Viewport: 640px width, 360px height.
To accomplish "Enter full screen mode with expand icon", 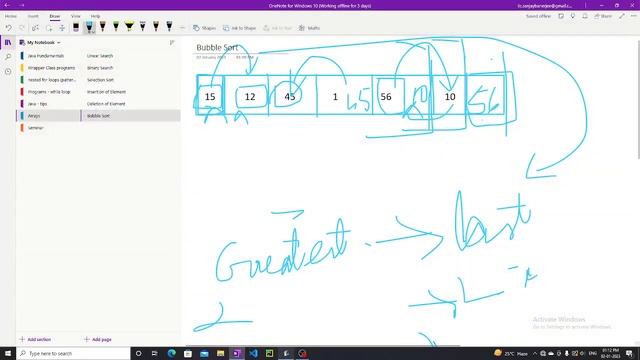I will [622, 16].
